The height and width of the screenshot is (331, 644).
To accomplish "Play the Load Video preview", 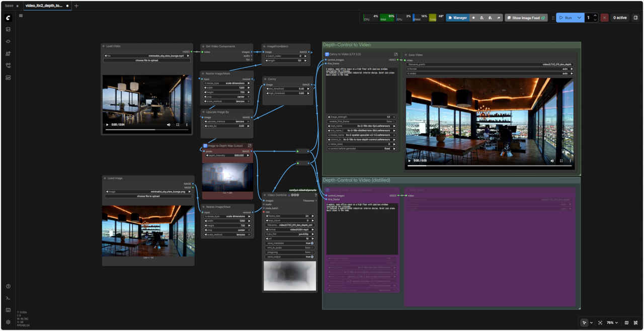I will coord(107,124).
